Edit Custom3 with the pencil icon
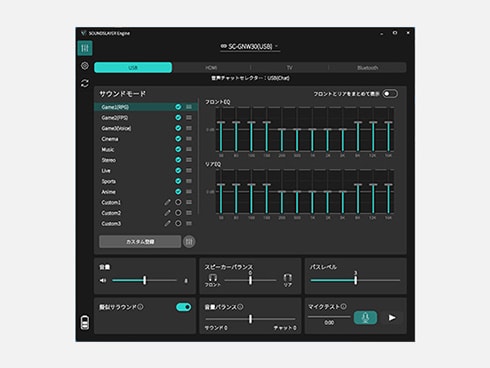This screenshot has width=490, height=368. (167, 223)
